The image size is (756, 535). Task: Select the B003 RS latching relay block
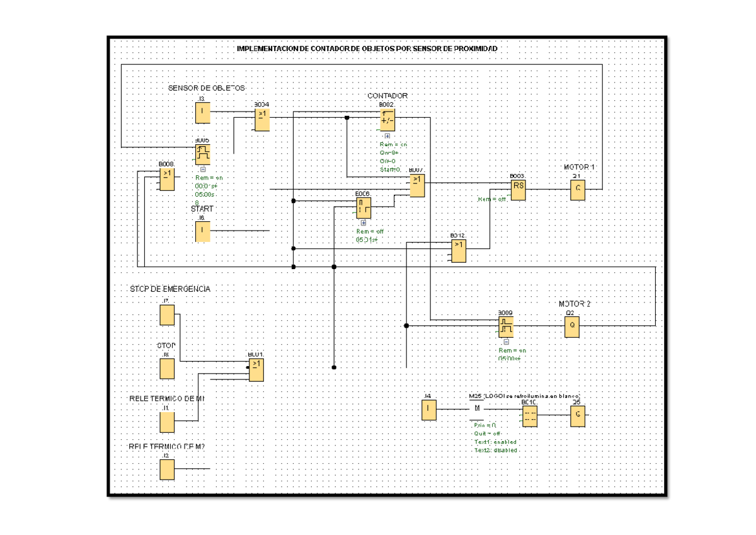[x=518, y=190]
